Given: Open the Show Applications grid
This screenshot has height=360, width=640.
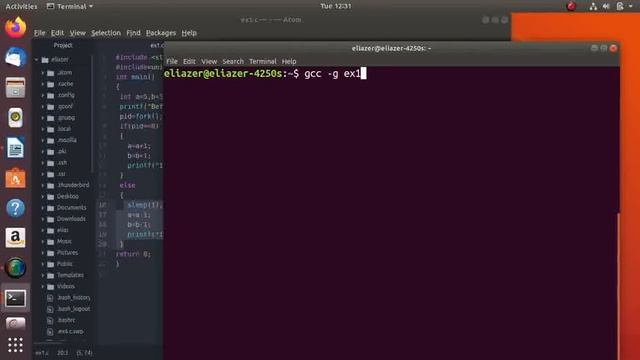Looking at the screenshot, I should (16, 345).
